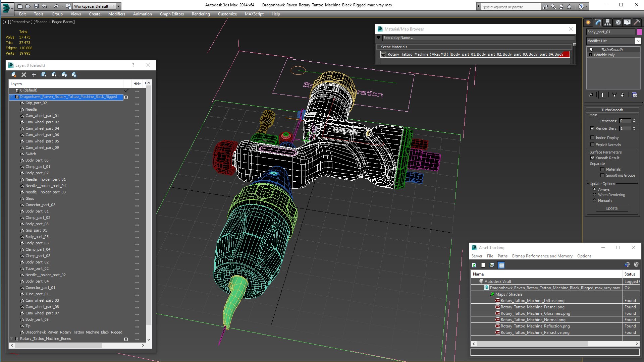Viewport: 644px width, 362px height.
Task: Redo the action in the quick access toolbar
Action: [56, 6]
